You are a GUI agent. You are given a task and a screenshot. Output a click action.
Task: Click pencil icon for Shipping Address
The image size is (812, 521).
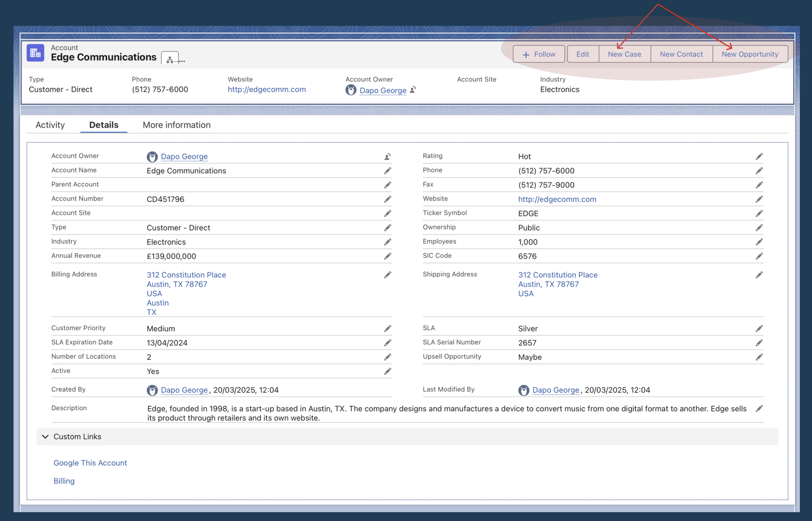pos(759,275)
